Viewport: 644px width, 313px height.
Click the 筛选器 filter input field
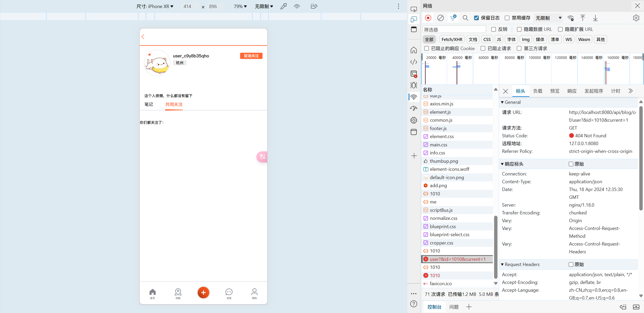point(454,29)
